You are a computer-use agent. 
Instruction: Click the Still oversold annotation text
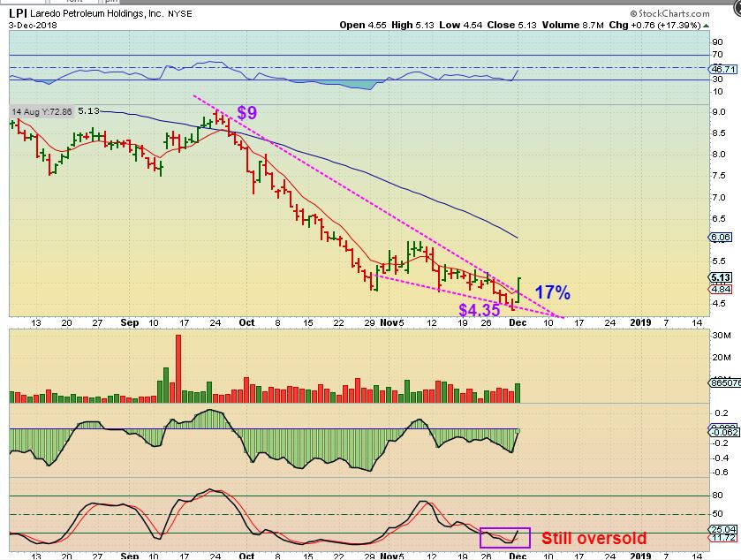[x=594, y=538]
